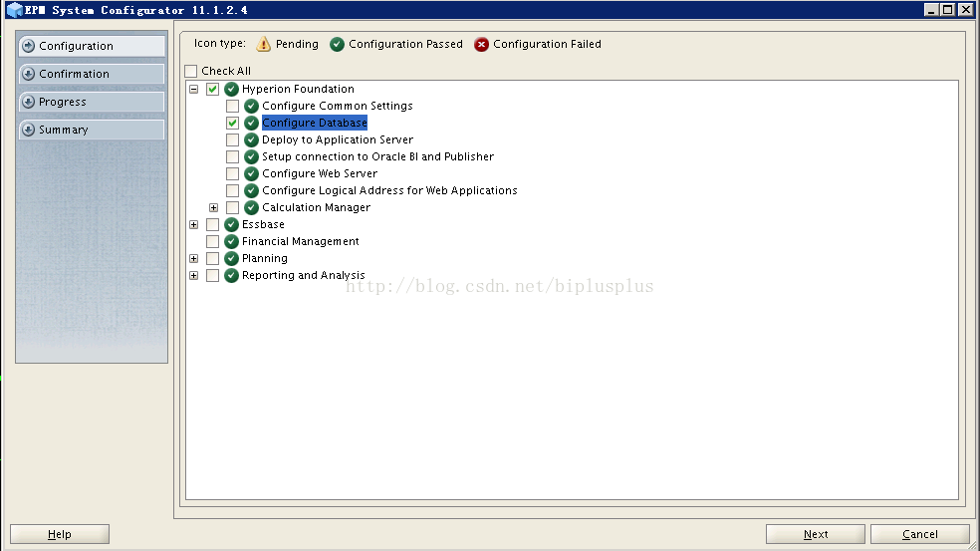Click the passed icon beside Configure Web Server
The image size is (980, 551).
point(251,173)
